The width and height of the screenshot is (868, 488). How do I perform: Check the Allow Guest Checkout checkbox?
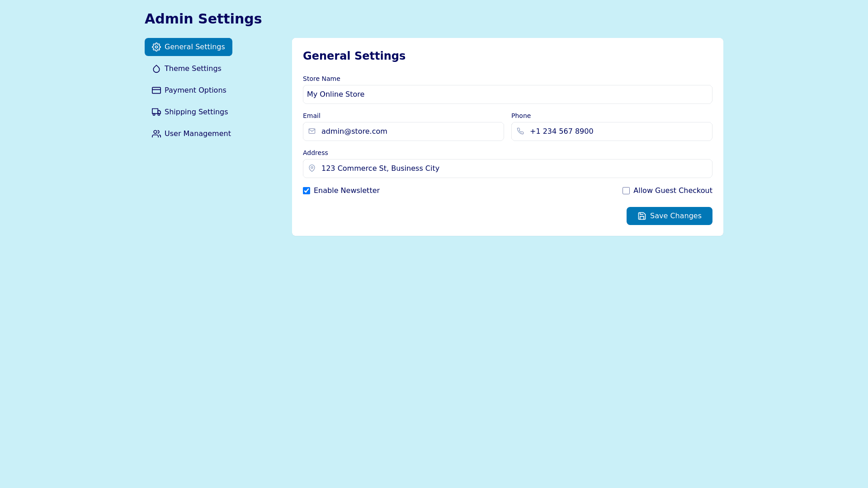pos(626,191)
